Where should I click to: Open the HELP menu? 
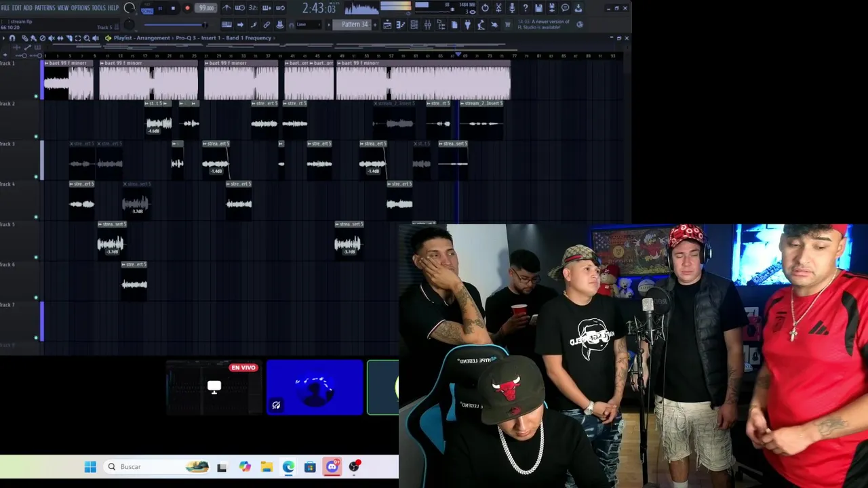pyautogui.click(x=113, y=8)
